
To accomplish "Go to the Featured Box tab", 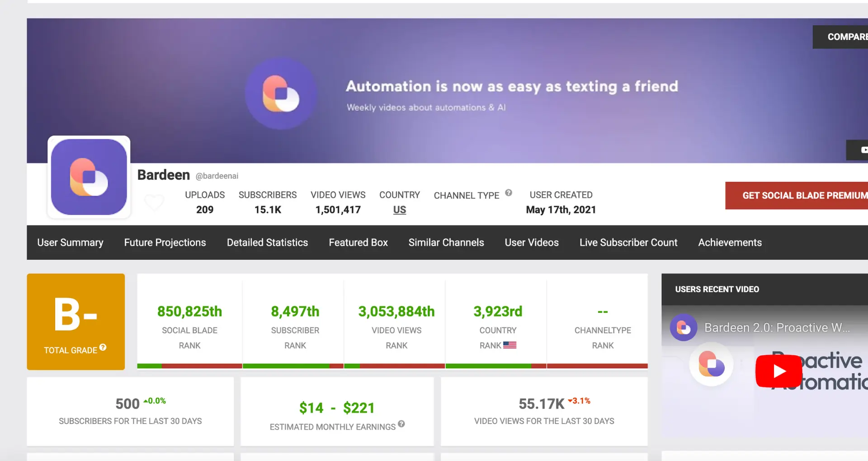I will point(358,243).
